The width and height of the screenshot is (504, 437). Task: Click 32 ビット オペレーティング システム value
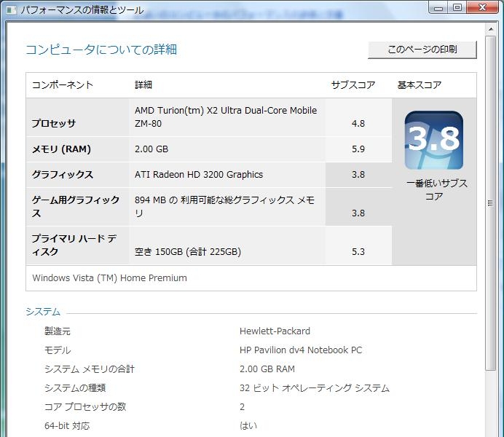point(315,387)
